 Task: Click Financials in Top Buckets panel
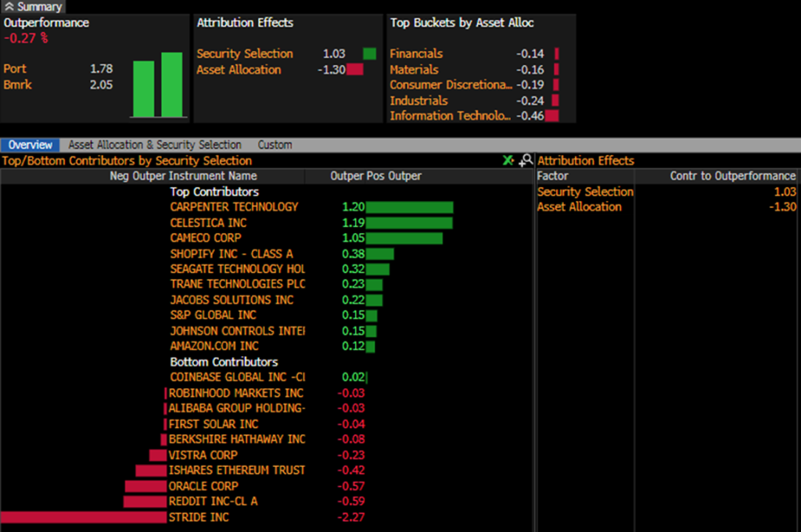[416, 54]
